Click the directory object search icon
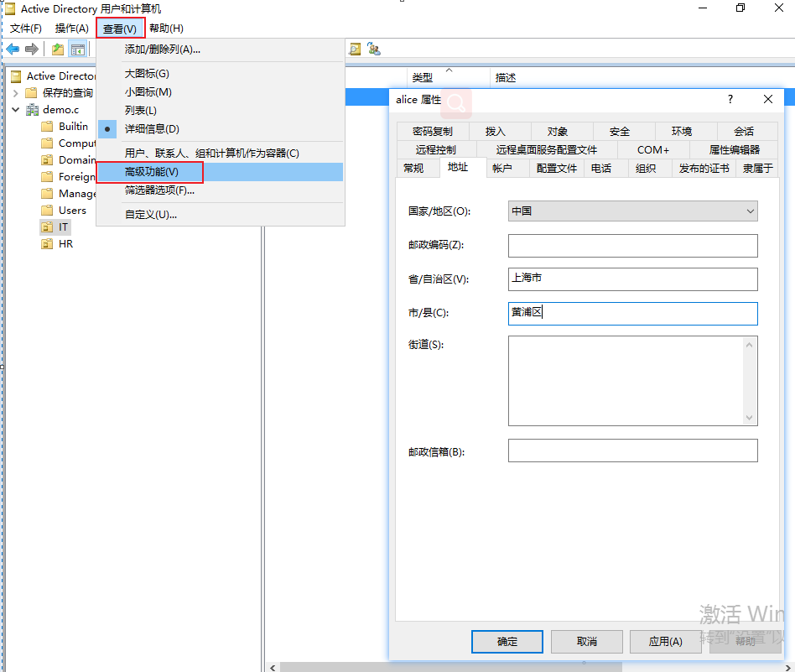The image size is (795, 672). [x=355, y=49]
